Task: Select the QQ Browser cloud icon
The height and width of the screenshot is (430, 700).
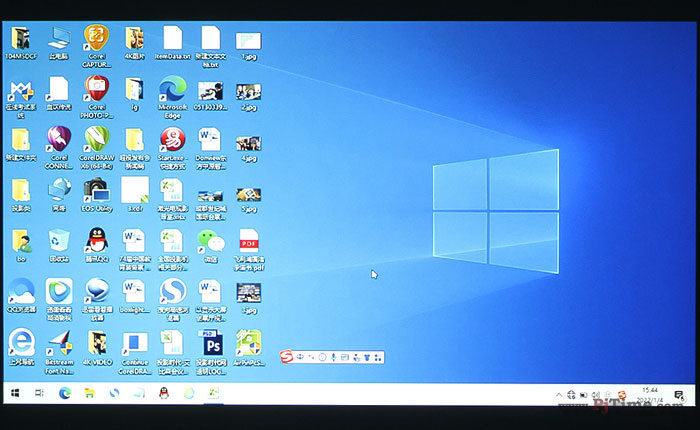Action: [21, 292]
